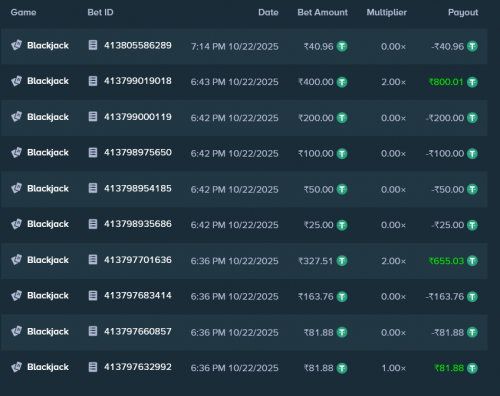Open bet ID 413798935686

(x=138, y=224)
